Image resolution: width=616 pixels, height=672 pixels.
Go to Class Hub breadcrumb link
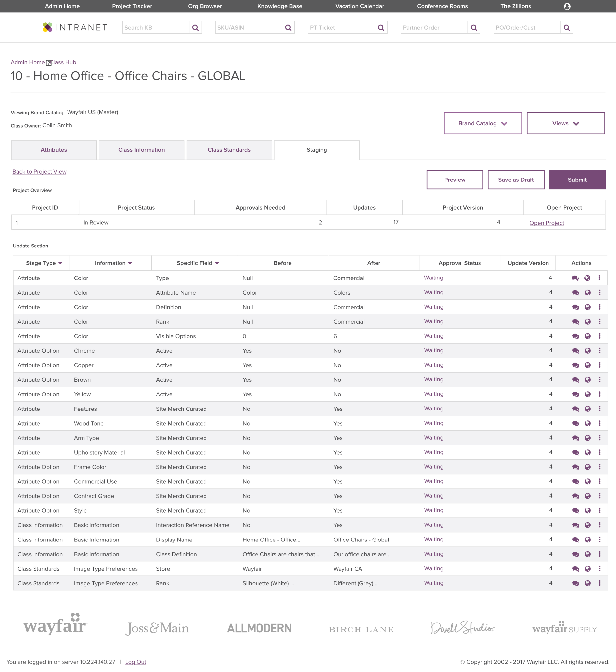63,62
